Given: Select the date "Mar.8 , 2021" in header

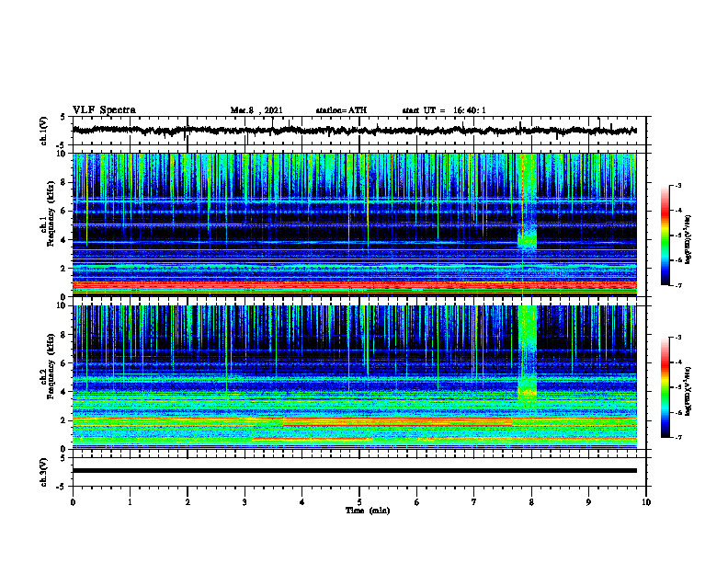Looking at the screenshot, I should (x=256, y=110).
